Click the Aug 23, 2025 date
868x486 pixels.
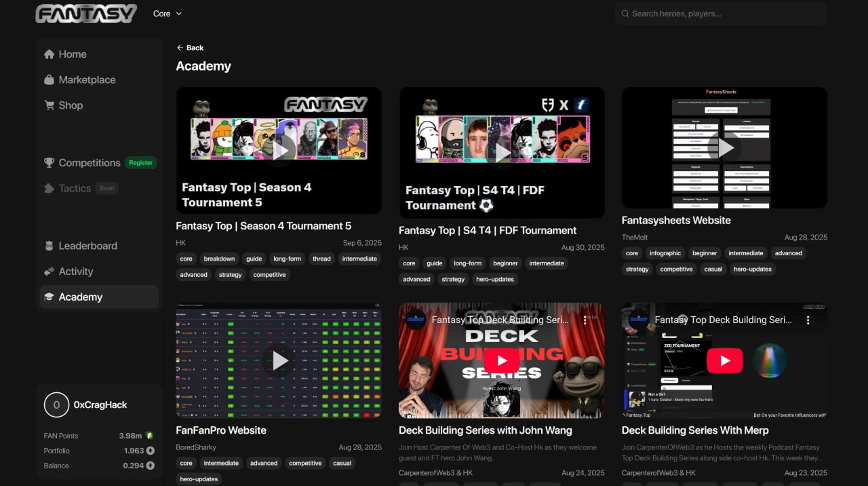[x=806, y=473]
